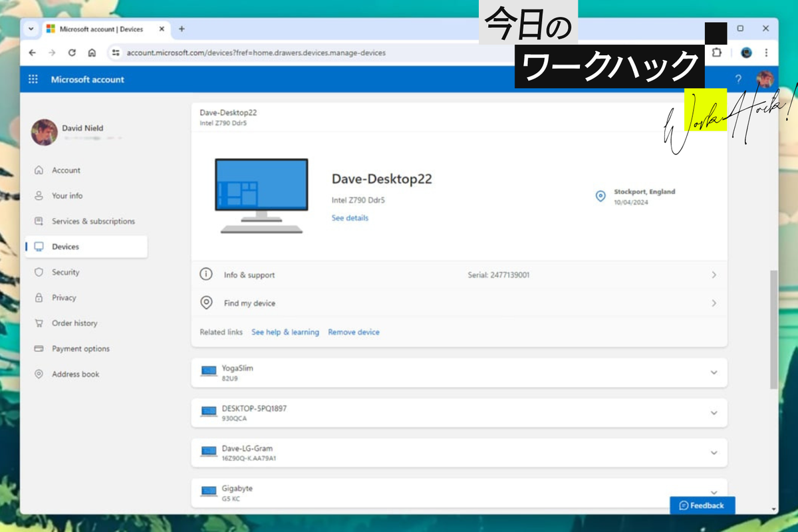Image resolution: width=798 pixels, height=532 pixels.
Task: Click the browser home icon
Action: pyautogui.click(x=92, y=53)
